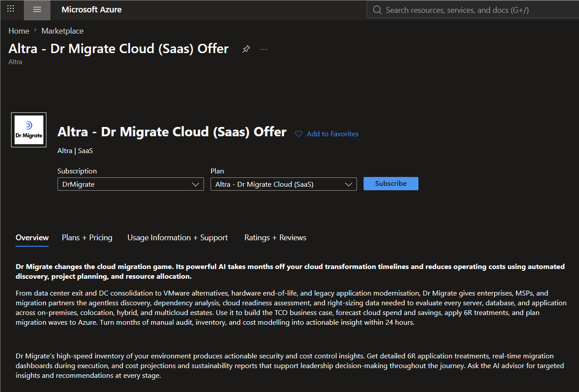The image size is (579, 392).
Task: Click the Dr Migrate logo thumbnail
Action: coord(29,130)
